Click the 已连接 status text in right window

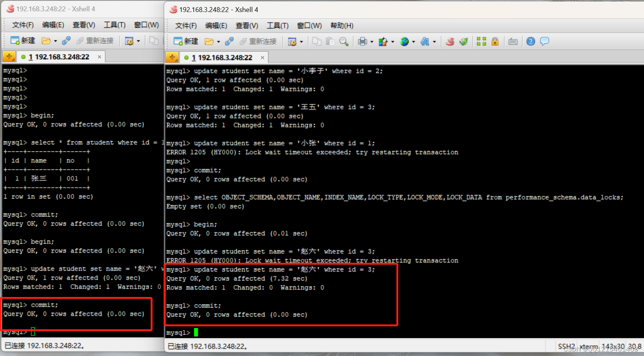[x=208, y=346]
